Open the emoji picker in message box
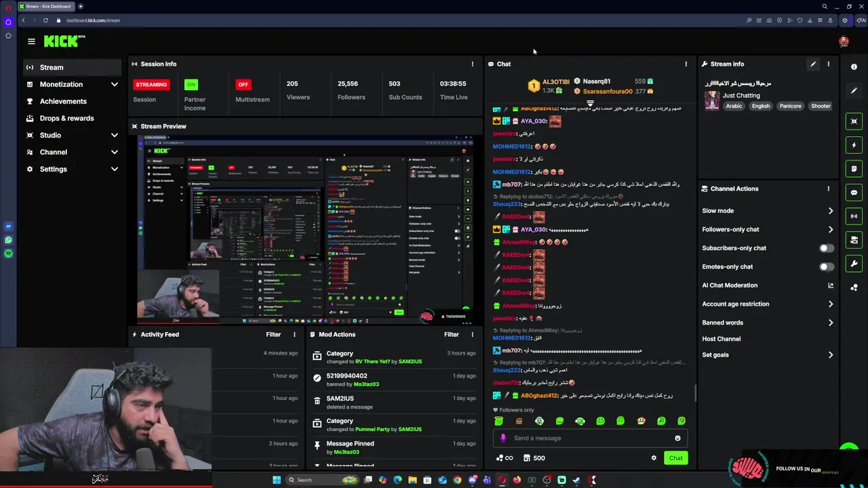 (x=677, y=439)
